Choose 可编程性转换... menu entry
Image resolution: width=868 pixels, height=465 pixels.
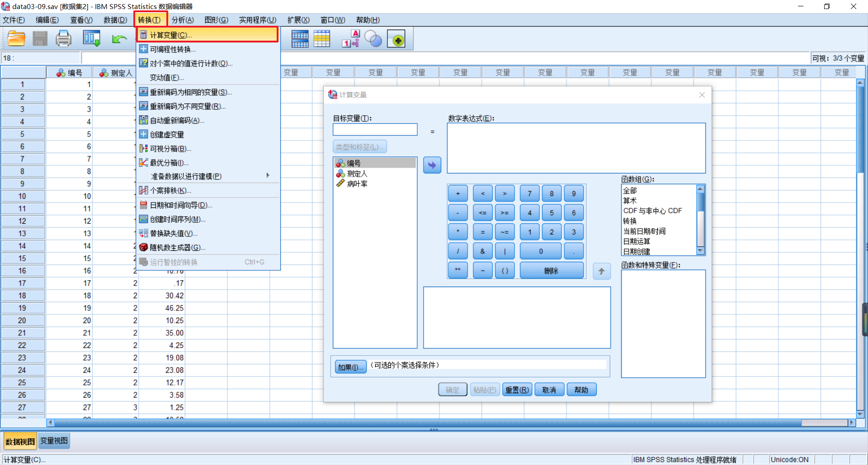208,49
